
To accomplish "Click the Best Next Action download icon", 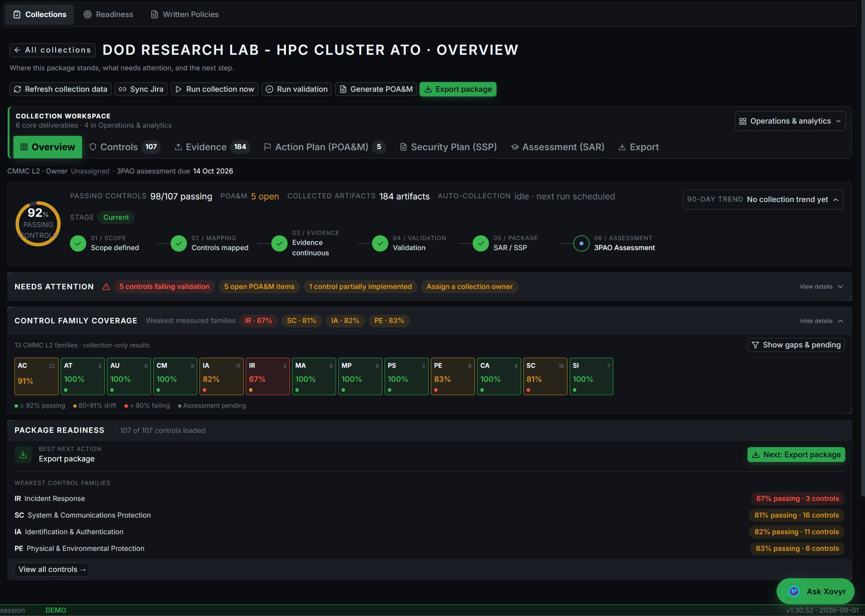I will (x=23, y=454).
